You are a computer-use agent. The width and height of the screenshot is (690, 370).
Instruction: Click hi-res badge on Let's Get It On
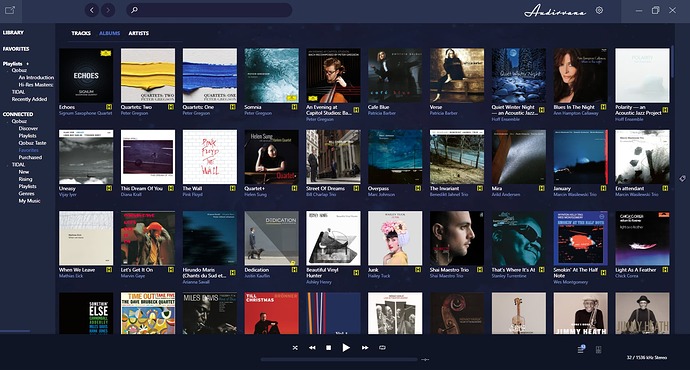pos(171,270)
